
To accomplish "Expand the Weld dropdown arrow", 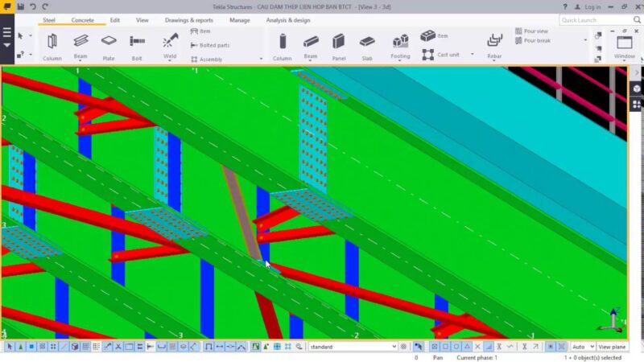I will coord(170,61).
